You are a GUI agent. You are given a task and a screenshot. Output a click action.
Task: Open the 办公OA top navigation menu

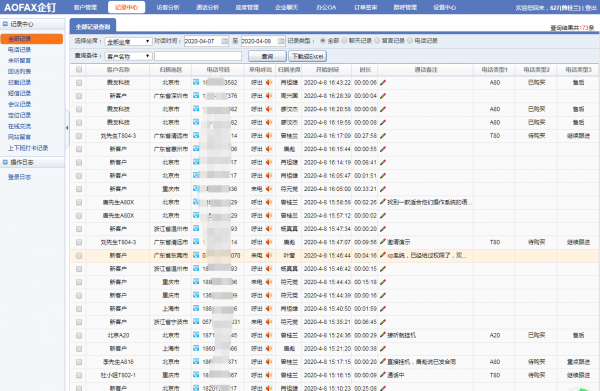[x=326, y=7]
